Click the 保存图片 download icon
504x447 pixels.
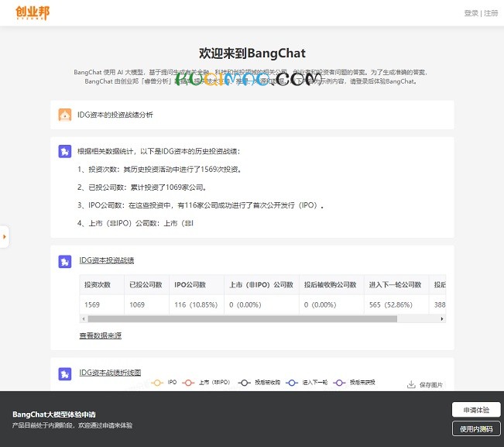click(x=411, y=384)
